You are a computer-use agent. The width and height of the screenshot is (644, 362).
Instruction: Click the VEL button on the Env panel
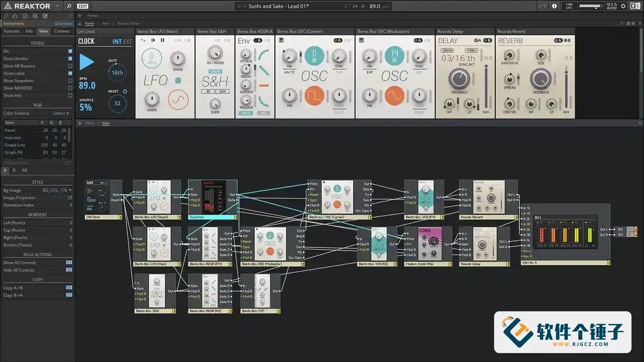(x=264, y=113)
